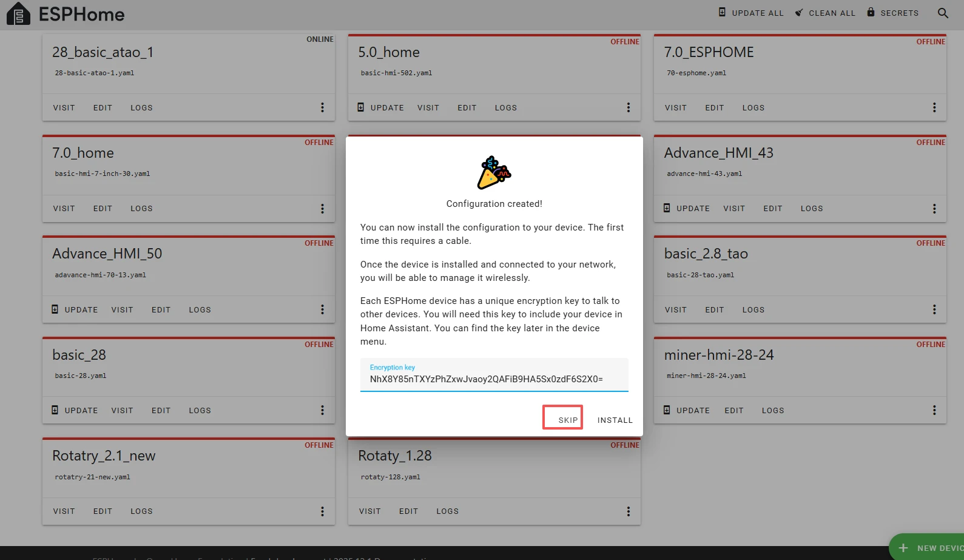The height and width of the screenshot is (560, 964).
Task: Click the ESPHome logo icon
Action: [x=18, y=14]
